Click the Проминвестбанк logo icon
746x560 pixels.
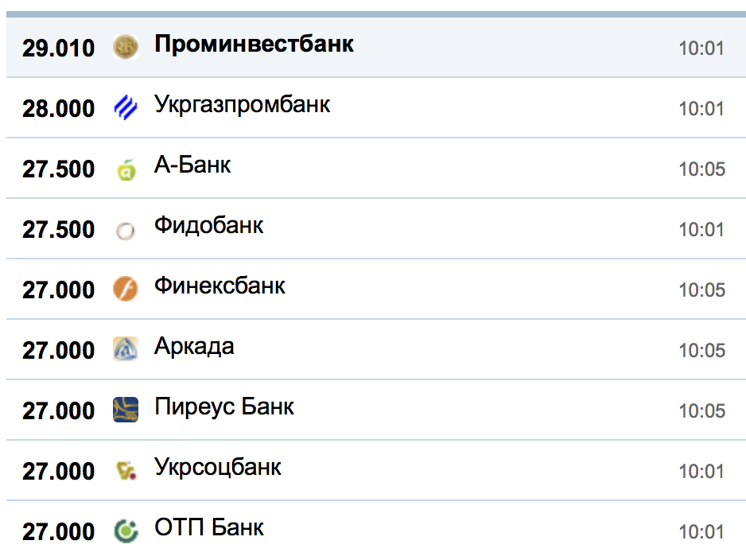(x=126, y=47)
